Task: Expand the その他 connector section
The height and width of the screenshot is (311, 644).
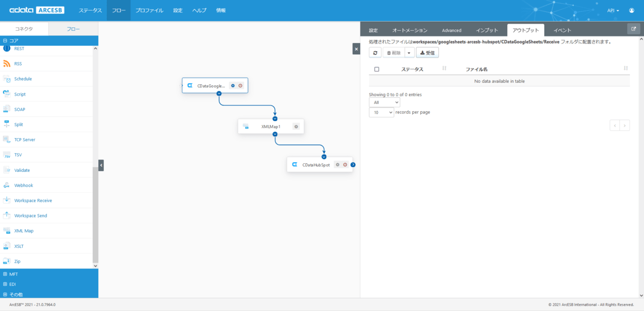Action: click(x=49, y=294)
